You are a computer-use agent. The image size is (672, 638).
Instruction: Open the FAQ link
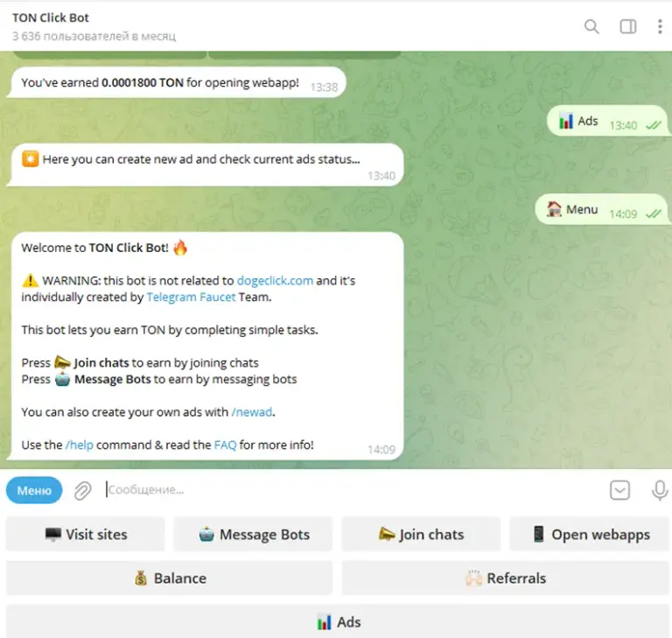pyautogui.click(x=225, y=445)
